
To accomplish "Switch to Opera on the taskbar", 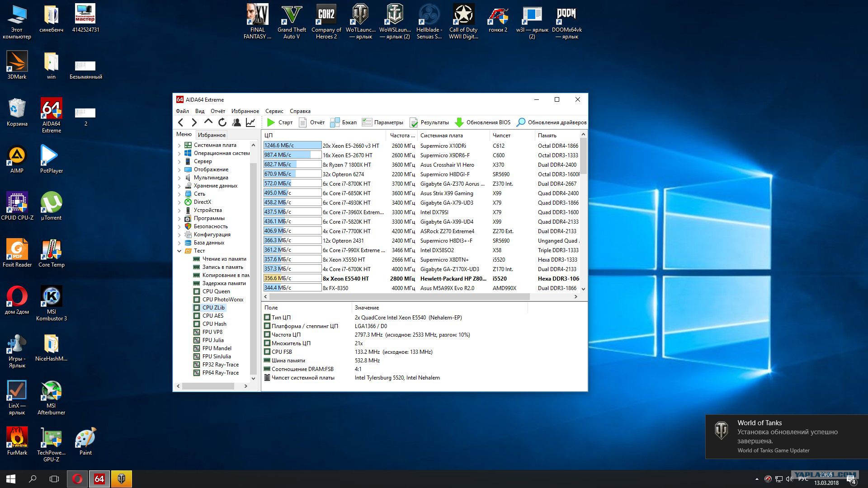I will 78,479.
